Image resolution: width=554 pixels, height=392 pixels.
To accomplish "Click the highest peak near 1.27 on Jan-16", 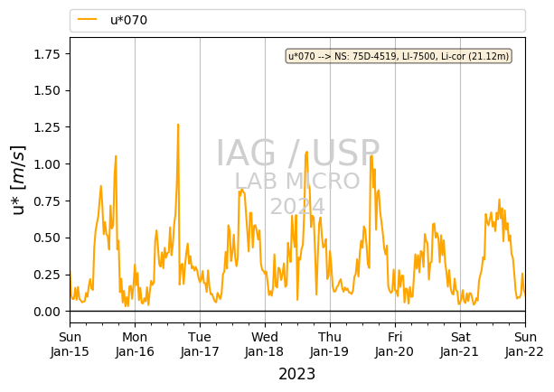I will pos(178,125).
